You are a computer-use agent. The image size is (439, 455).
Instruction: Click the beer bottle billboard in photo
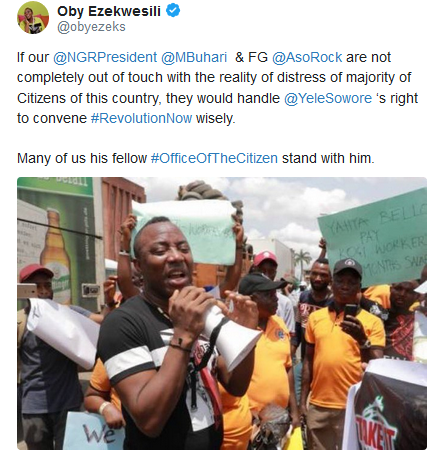[56, 245]
